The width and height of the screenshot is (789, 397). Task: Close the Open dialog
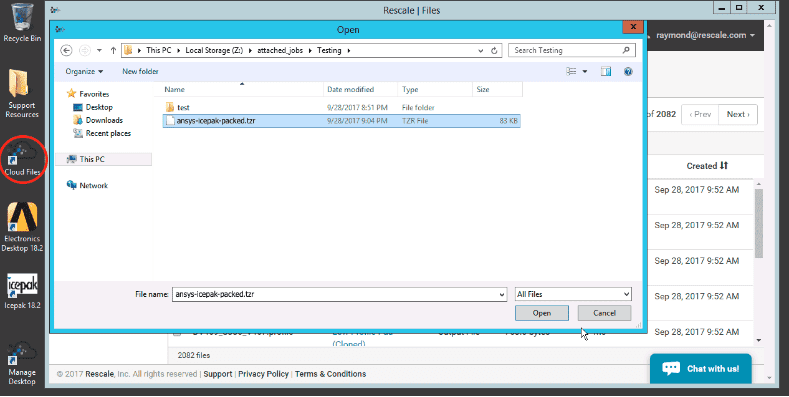[633, 27]
